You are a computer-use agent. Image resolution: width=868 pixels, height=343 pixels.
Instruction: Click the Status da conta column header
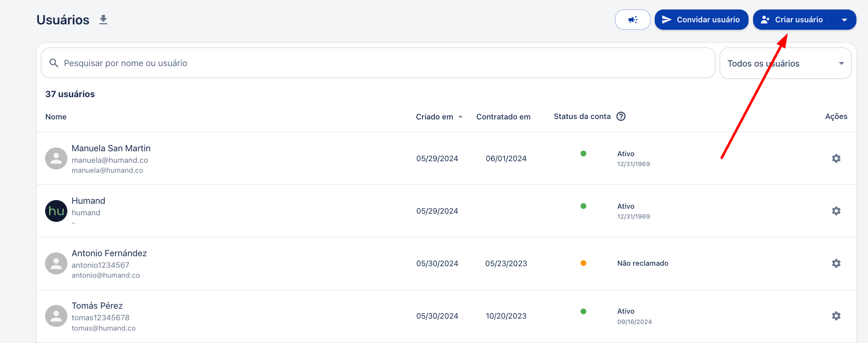[582, 117]
